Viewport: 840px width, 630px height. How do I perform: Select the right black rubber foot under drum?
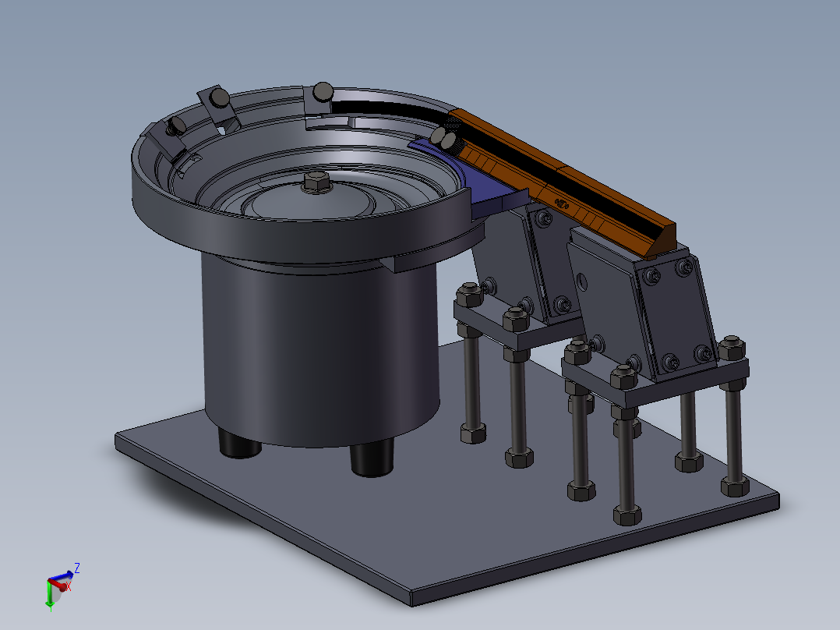point(372,458)
